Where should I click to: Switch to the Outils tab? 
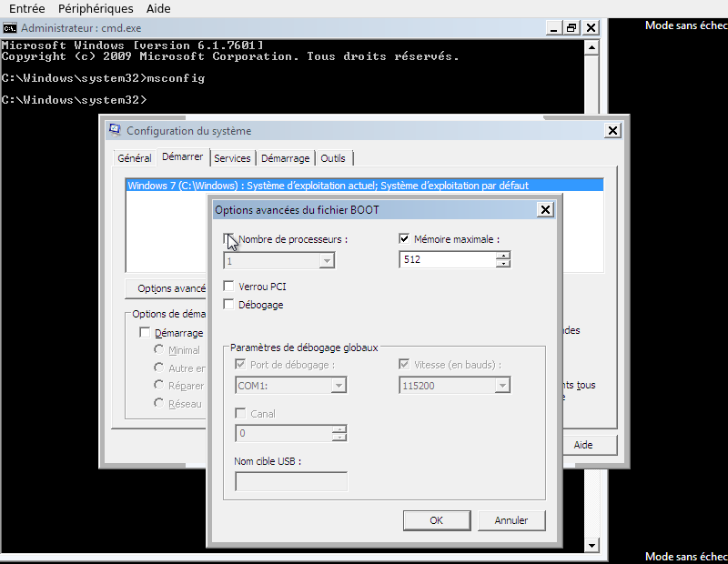point(333,157)
